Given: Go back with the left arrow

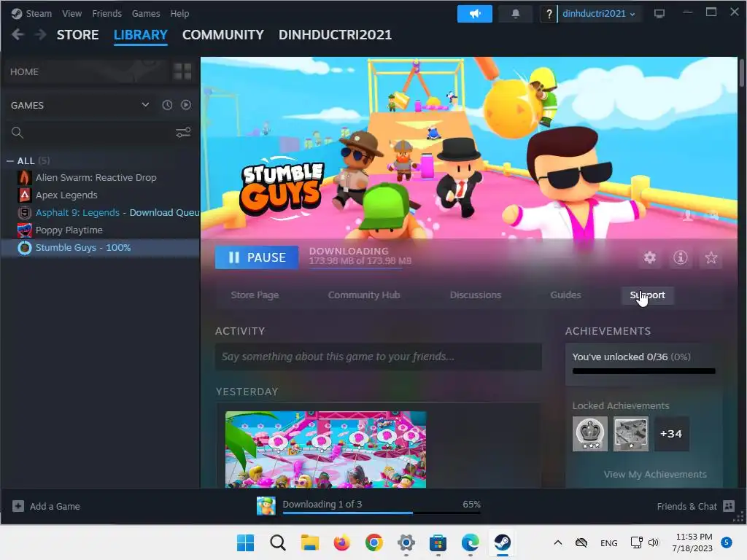Looking at the screenshot, I should point(18,35).
